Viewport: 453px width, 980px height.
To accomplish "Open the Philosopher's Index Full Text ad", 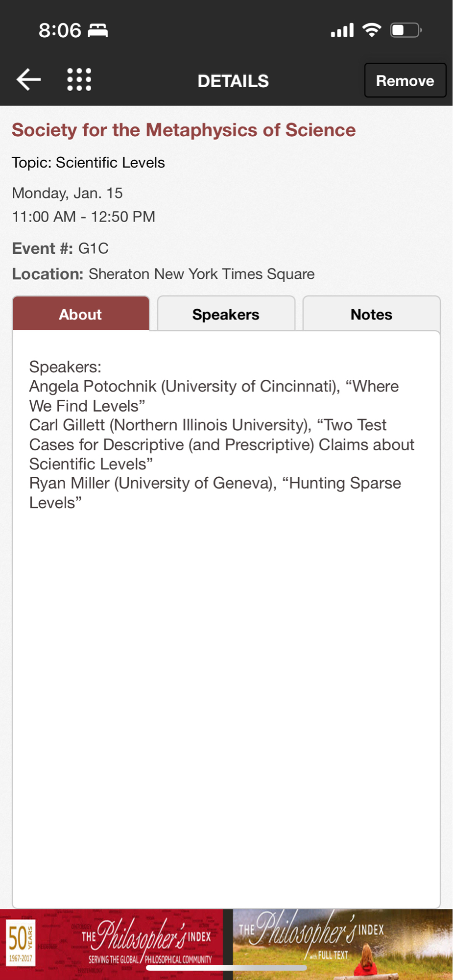I will 342,943.
